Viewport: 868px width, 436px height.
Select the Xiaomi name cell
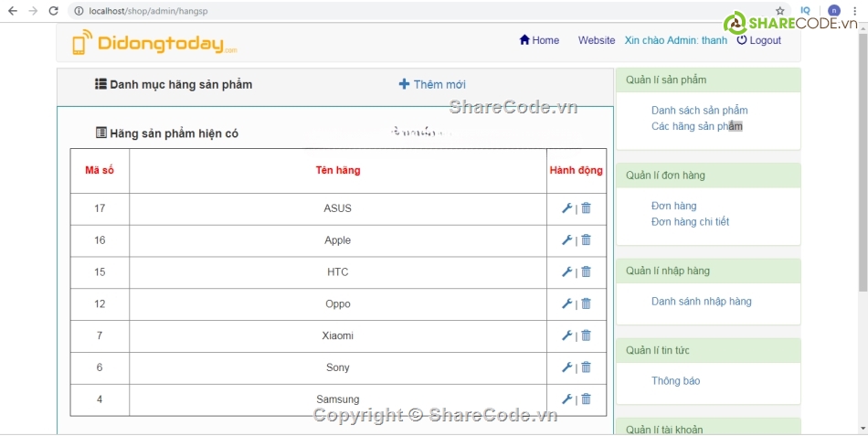point(338,335)
